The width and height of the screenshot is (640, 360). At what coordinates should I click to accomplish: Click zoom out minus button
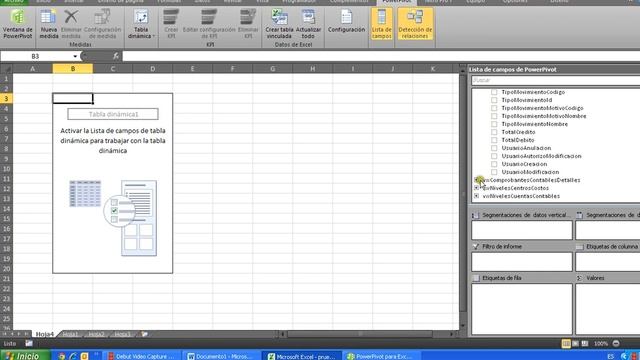pos(616,344)
